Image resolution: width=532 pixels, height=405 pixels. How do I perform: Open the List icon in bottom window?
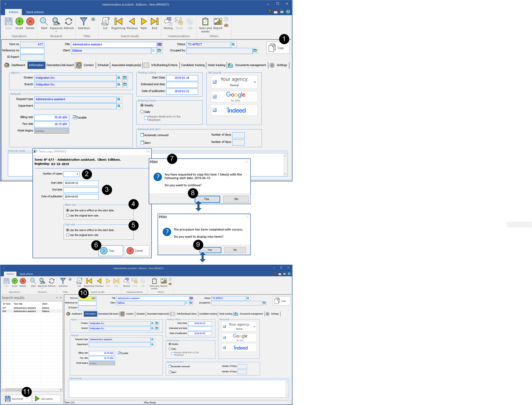[x=79, y=281]
